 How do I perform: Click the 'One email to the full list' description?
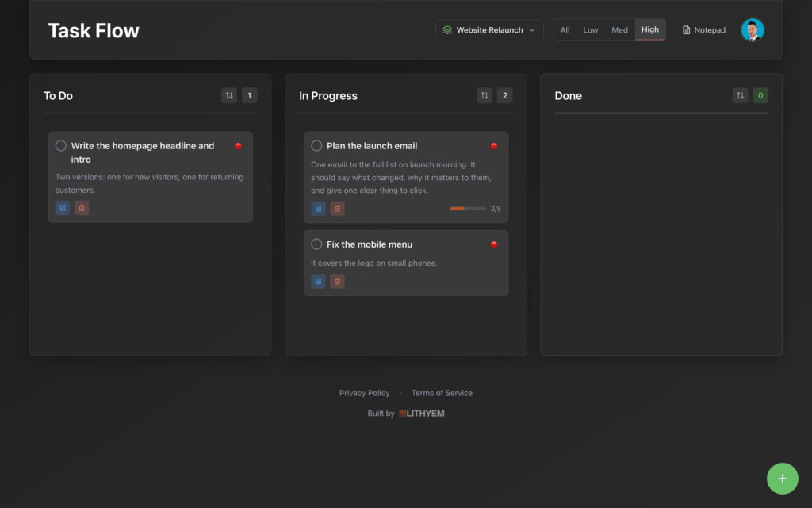[x=401, y=177]
